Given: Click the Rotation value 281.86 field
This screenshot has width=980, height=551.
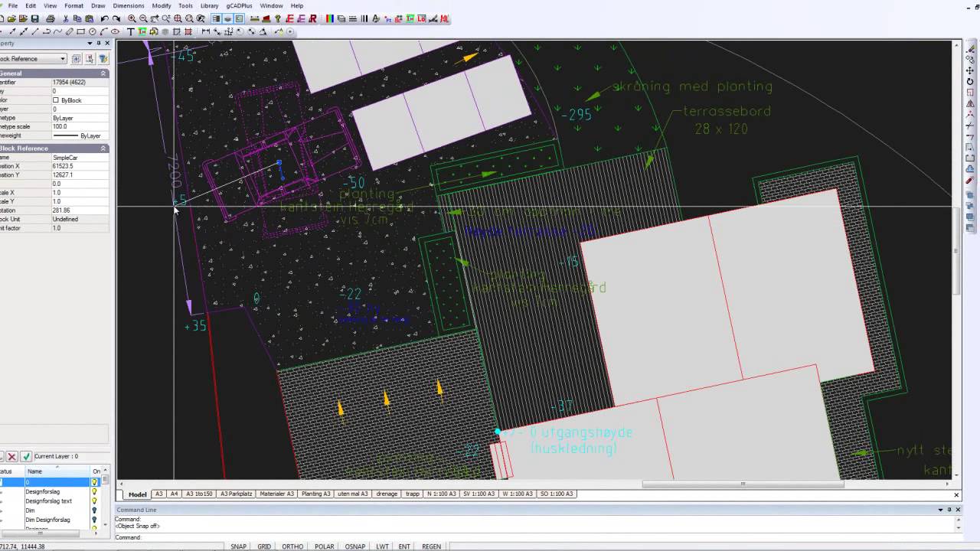Looking at the screenshot, I should coord(80,210).
